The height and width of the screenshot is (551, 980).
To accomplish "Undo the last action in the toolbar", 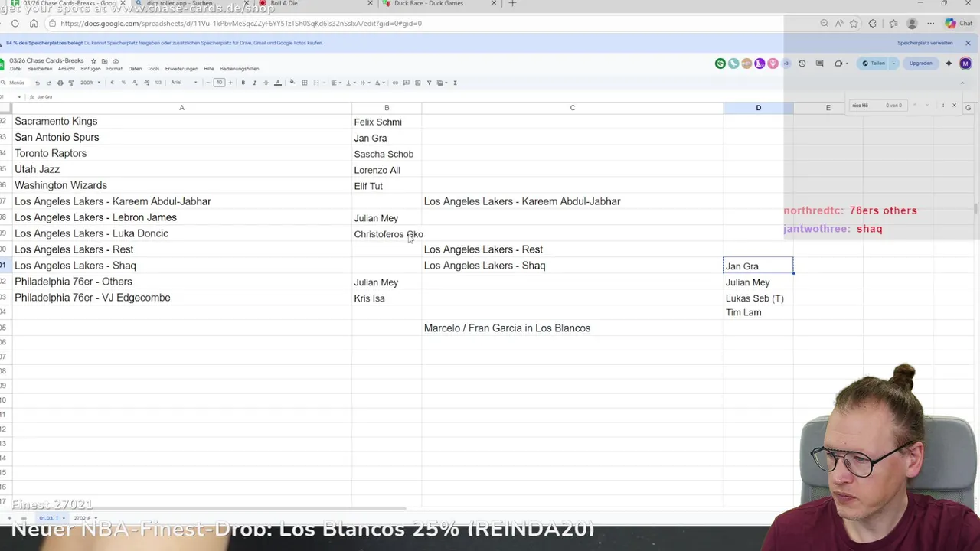I will 37,83.
